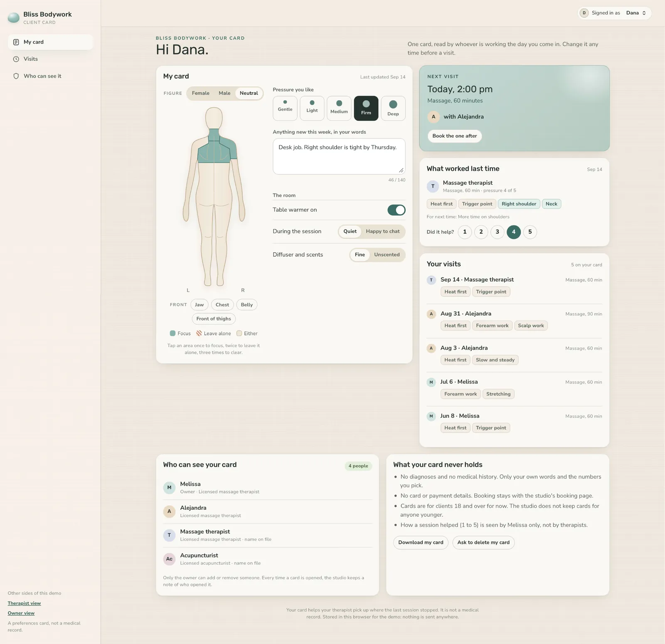
Task: Click Melissa's avatar in Who can see list
Action: pos(169,488)
